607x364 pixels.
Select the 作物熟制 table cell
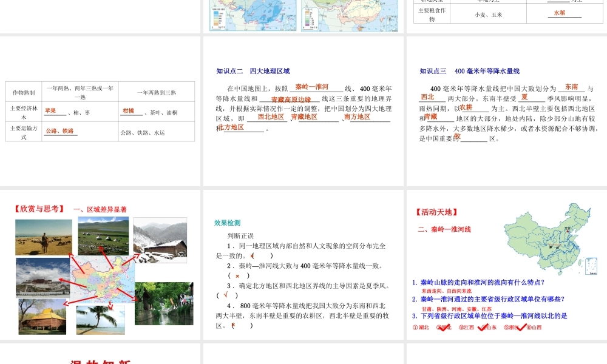pyautogui.click(x=24, y=92)
